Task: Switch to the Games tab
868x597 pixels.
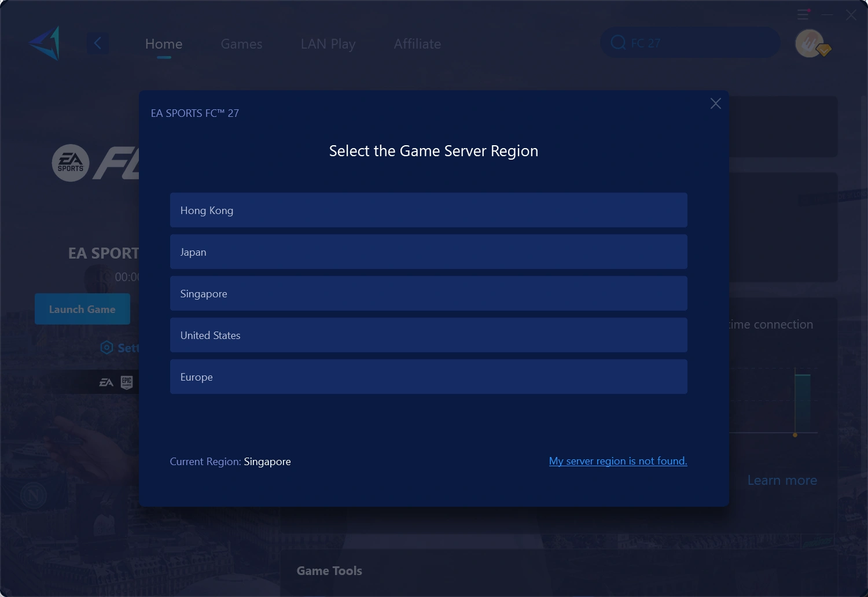Action: pos(242,44)
